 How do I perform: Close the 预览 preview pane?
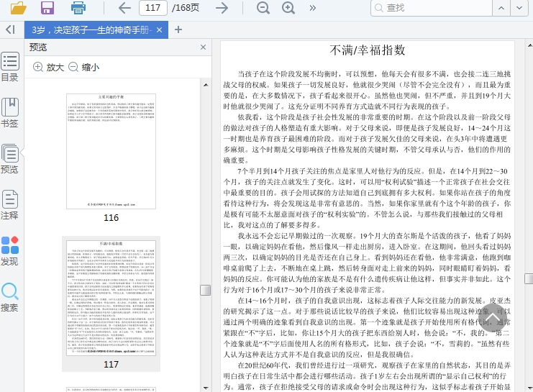(204, 47)
